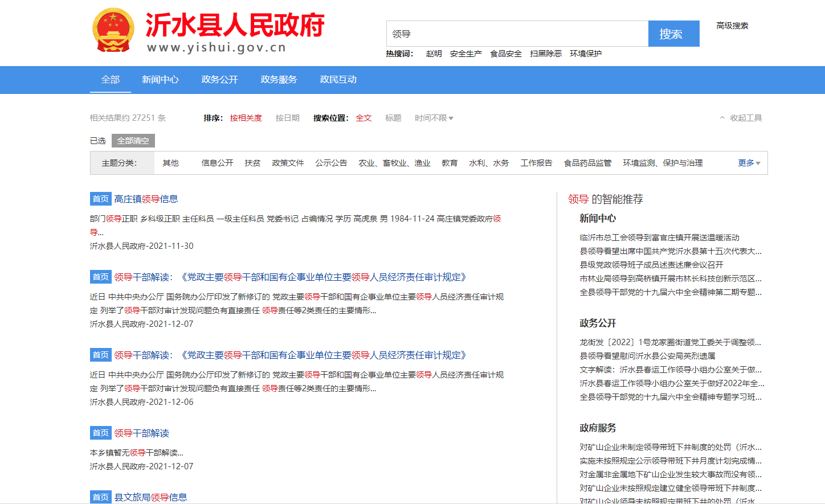Click the 首页 tag beside 县文旅局领导信息
This screenshot has height=504, width=825.
pos(100,497)
